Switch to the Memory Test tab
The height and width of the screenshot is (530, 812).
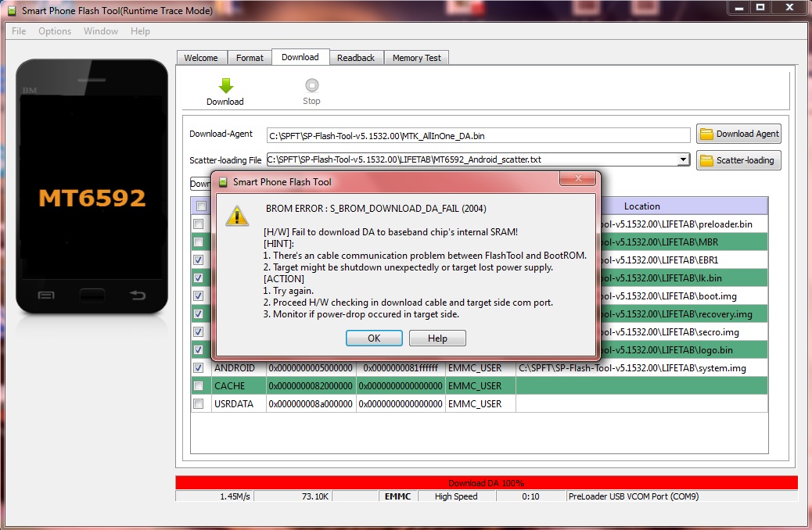pyautogui.click(x=416, y=58)
